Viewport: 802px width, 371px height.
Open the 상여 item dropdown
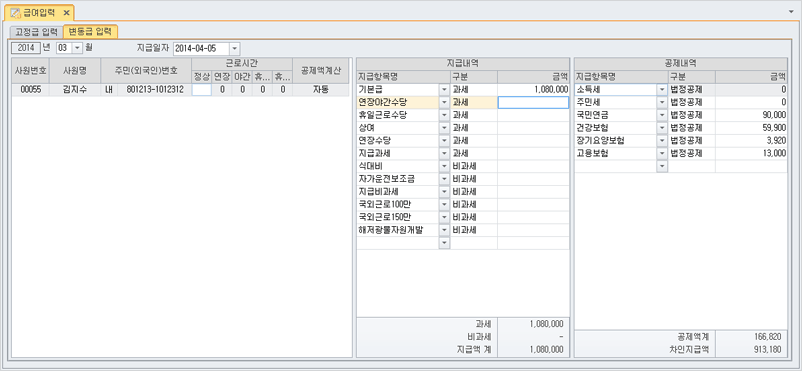(x=444, y=128)
